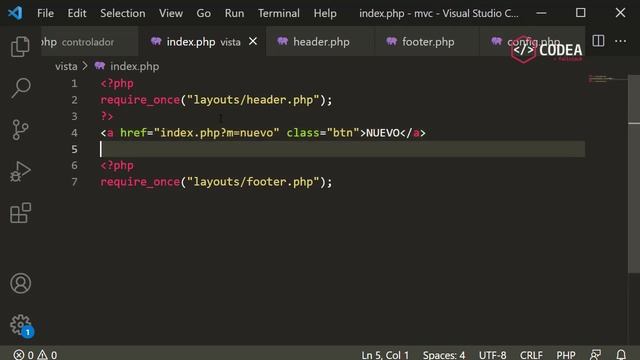This screenshot has width=640, height=360.
Task: Open the Go menu
Action: point(203,13)
